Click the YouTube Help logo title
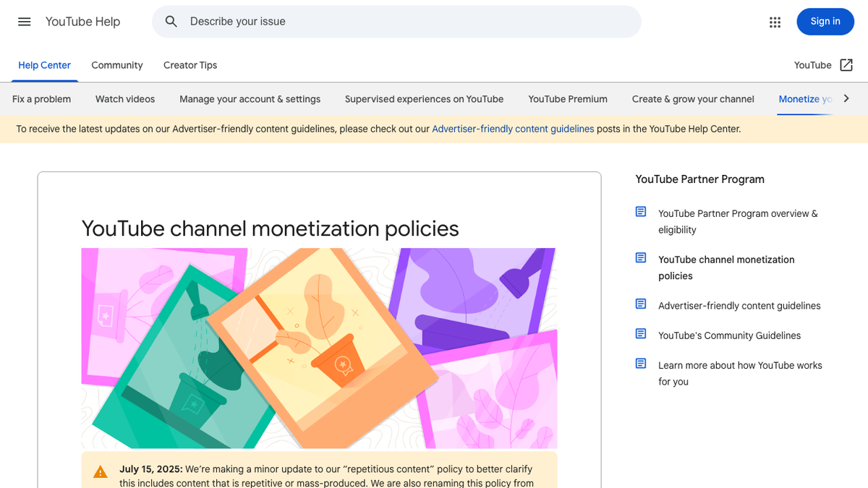868x488 pixels. point(82,22)
